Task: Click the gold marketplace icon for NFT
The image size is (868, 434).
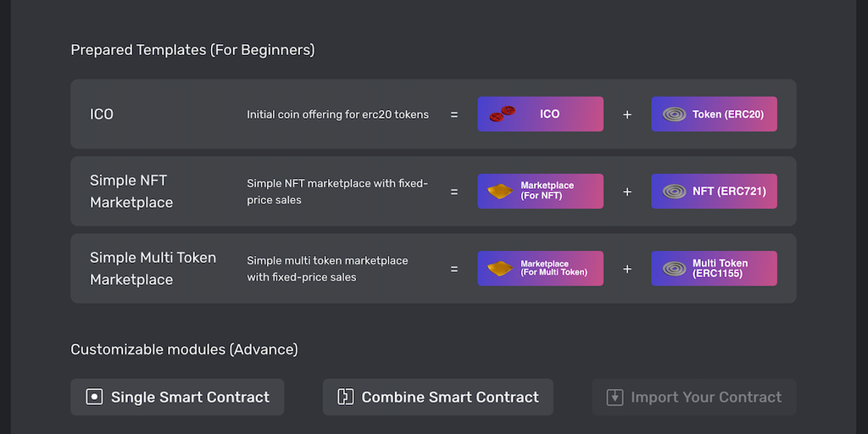Action: [501, 192]
